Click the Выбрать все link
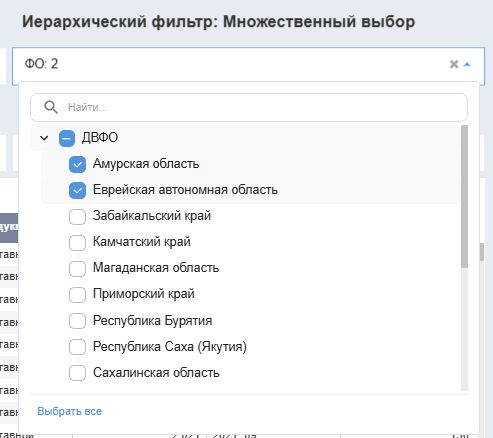This screenshot has height=438, width=493. coord(69,411)
